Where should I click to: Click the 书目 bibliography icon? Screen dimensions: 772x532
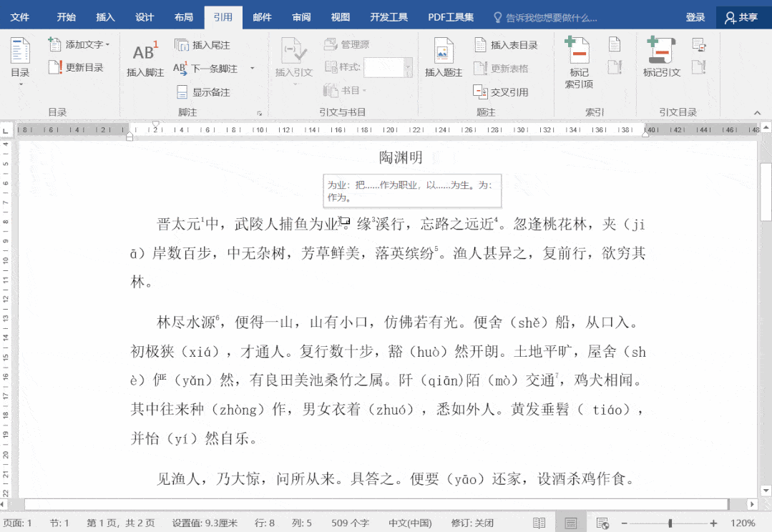pyautogui.click(x=331, y=91)
